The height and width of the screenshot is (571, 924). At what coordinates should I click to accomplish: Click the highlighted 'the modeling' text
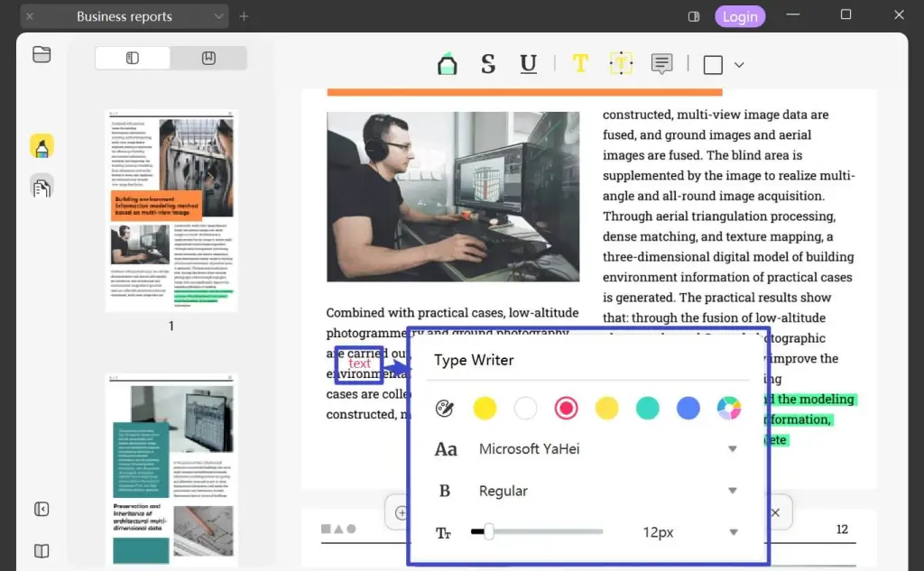(816, 399)
